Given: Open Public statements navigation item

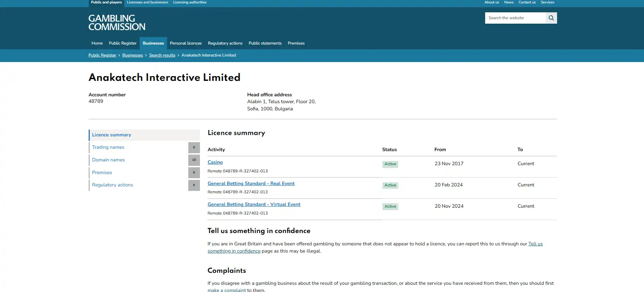Looking at the screenshot, I should click(x=265, y=43).
